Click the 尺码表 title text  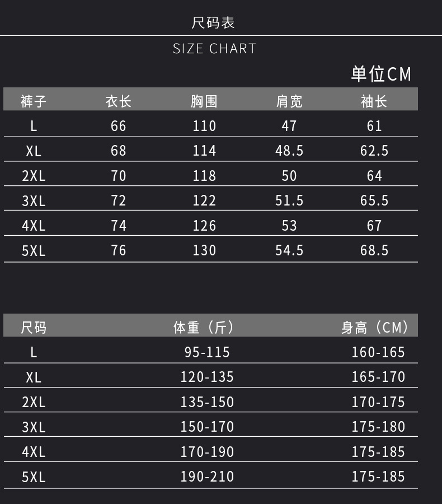(213, 23)
